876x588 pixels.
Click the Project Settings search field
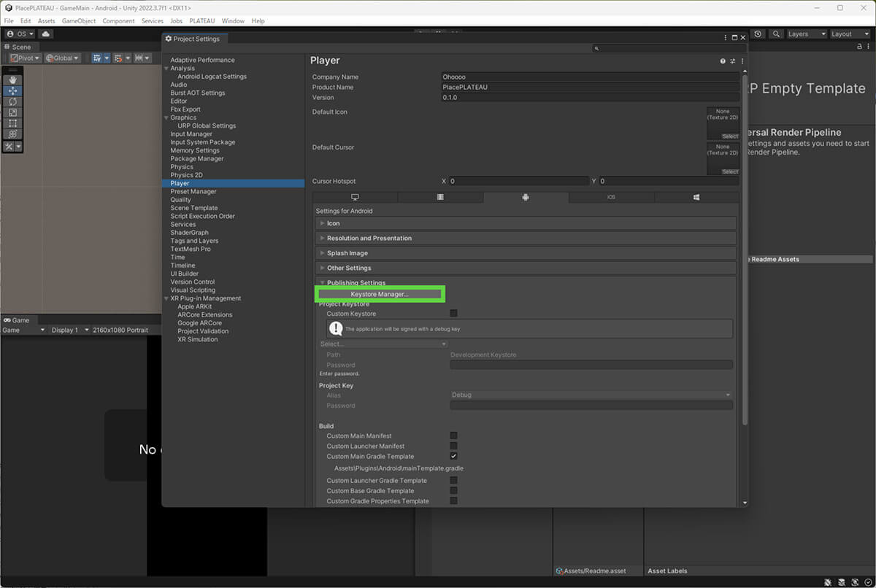(x=669, y=48)
